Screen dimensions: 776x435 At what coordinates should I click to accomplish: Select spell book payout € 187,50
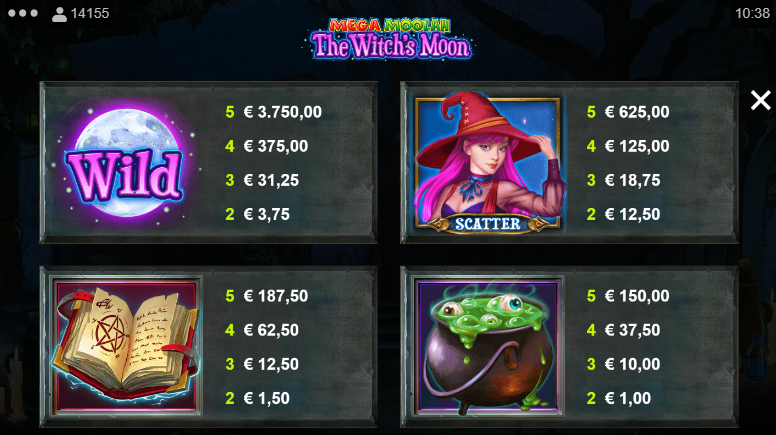[276, 296]
